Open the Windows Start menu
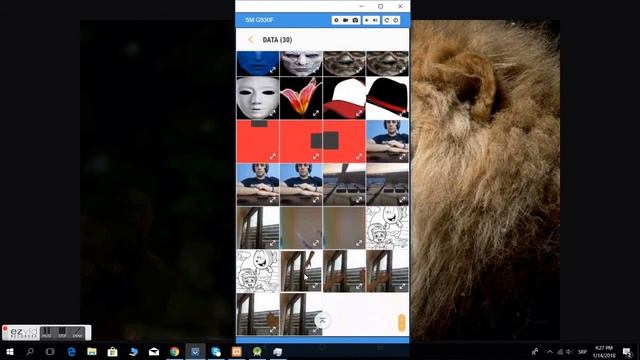The height and width of the screenshot is (360, 640). coord(10,351)
